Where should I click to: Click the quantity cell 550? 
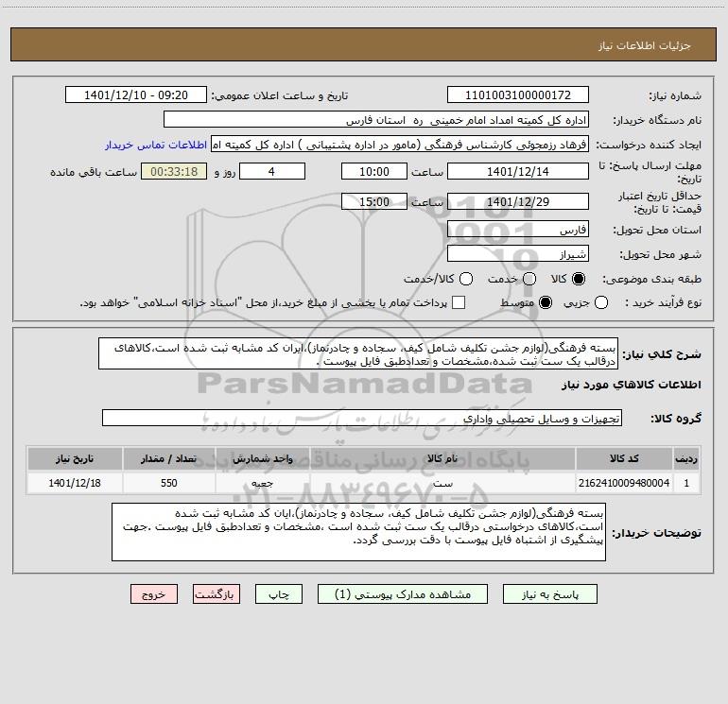tap(169, 483)
